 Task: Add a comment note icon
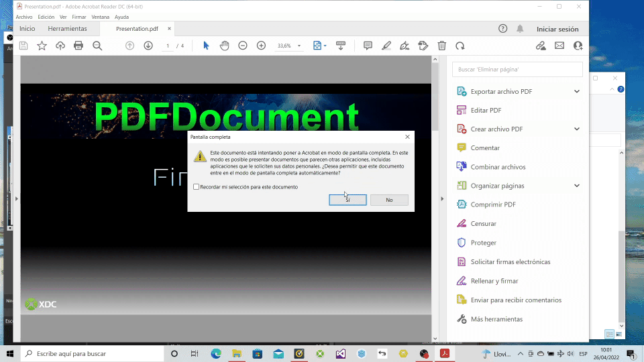[368, 46]
